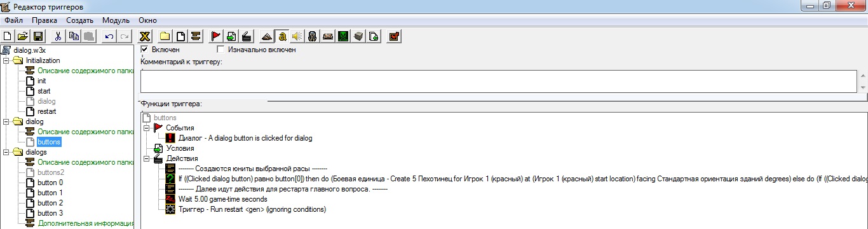
Task: Create a new category folder icon
Action: (x=165, y=36)
